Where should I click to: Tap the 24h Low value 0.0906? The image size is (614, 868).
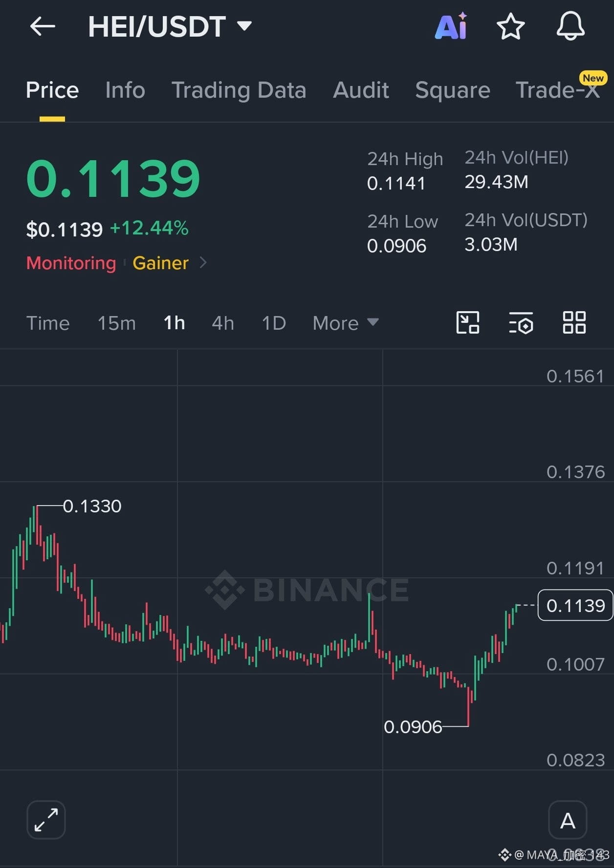pos(396,246)
